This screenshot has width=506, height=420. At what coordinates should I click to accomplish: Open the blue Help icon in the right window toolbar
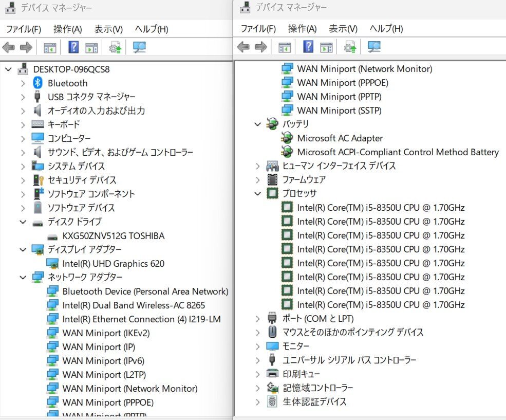309,47
